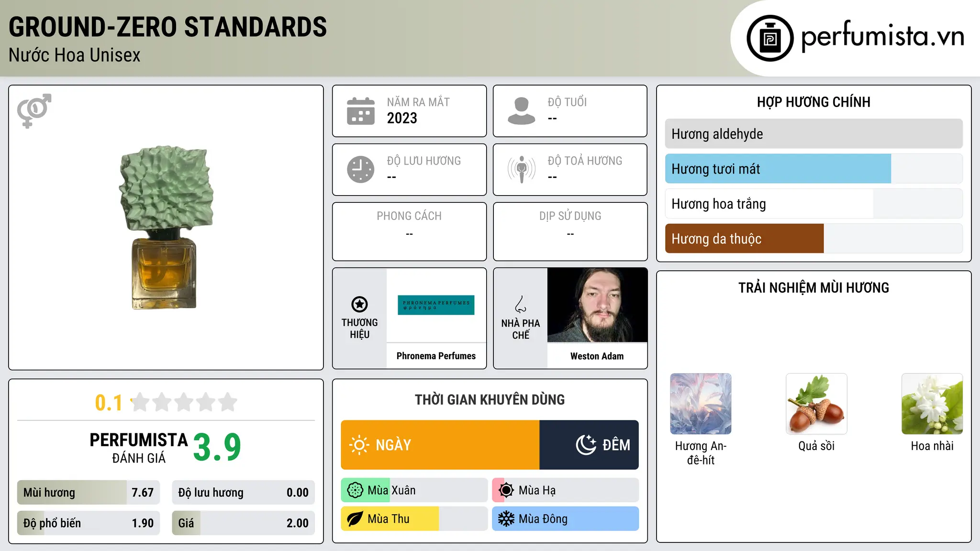Click the Đêm nighttime bar label
This screenshot has height=551, width=980.
pyautogui.click(x=616, y=445)
